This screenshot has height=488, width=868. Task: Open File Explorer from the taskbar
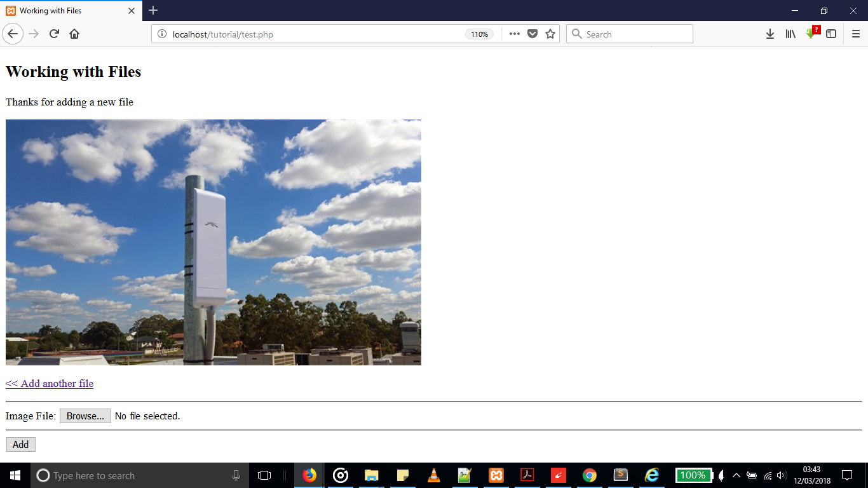pyautogui.click(x=372, y=475)
